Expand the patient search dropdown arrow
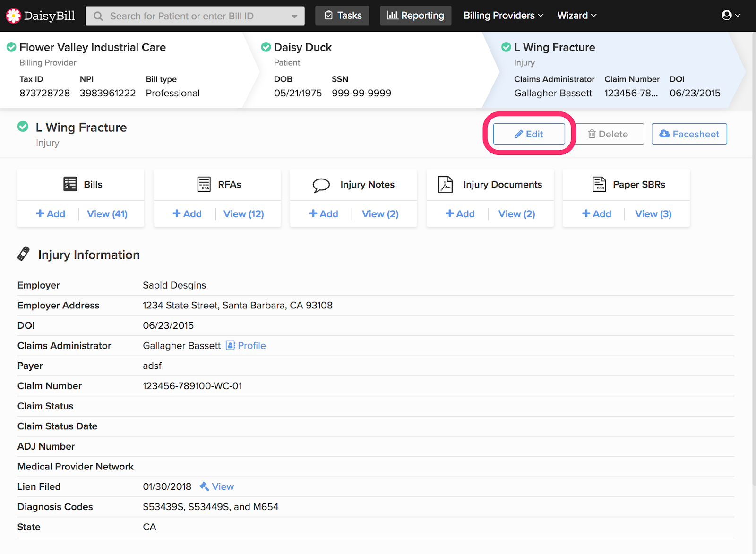The width and height of the screenshot is (756, 554). [294, 17]
